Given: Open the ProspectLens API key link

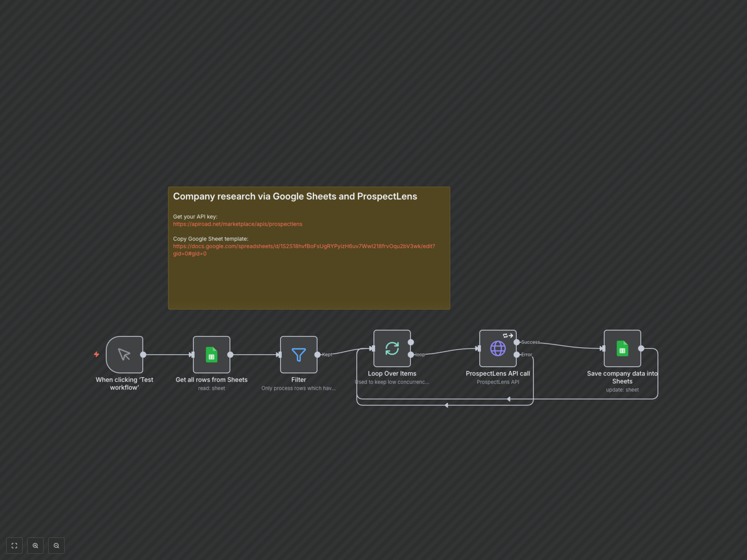Looking at the screenshot, I should click(237, 224).
